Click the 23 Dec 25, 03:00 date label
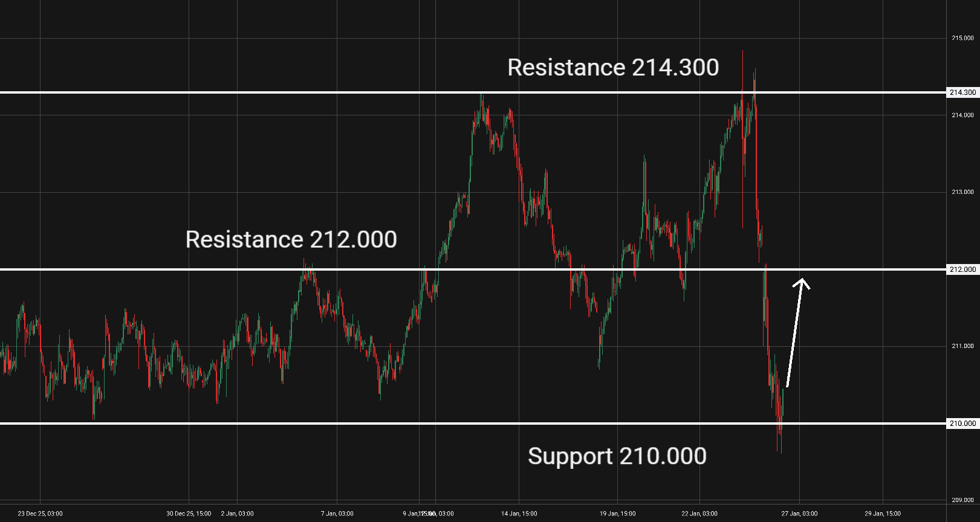980x522 pixels. [x=40, y=514]
